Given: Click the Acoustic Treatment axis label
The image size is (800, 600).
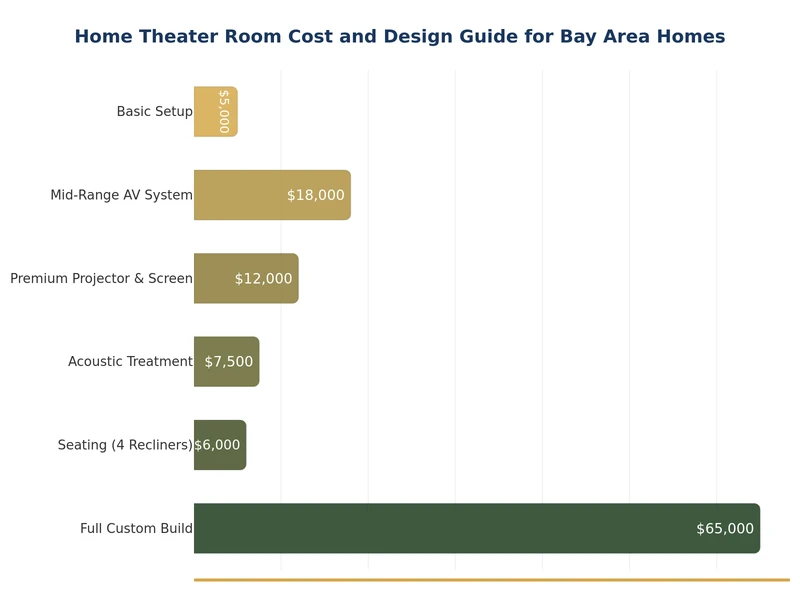Looking at the screenshot, I should (130, 362).
